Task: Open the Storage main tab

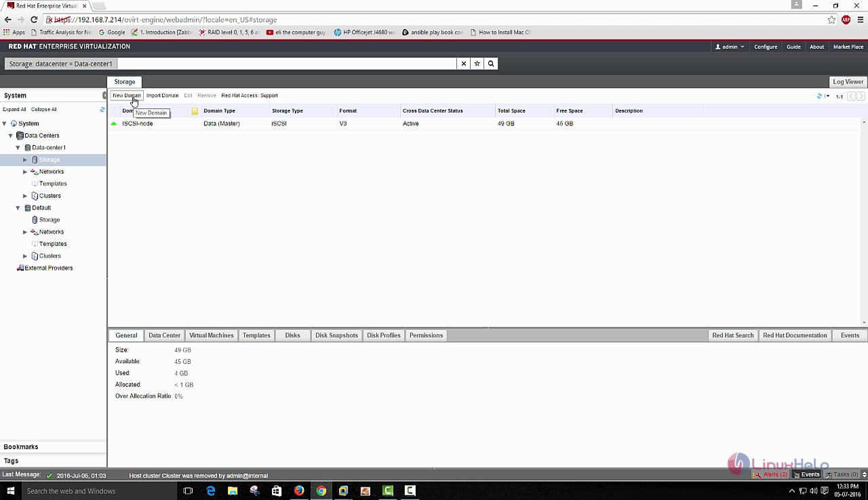Action: (x=125, y=82)
